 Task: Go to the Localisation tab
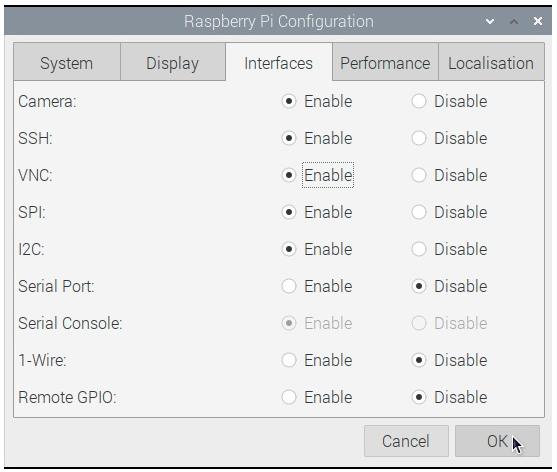[x=491, y=63]
